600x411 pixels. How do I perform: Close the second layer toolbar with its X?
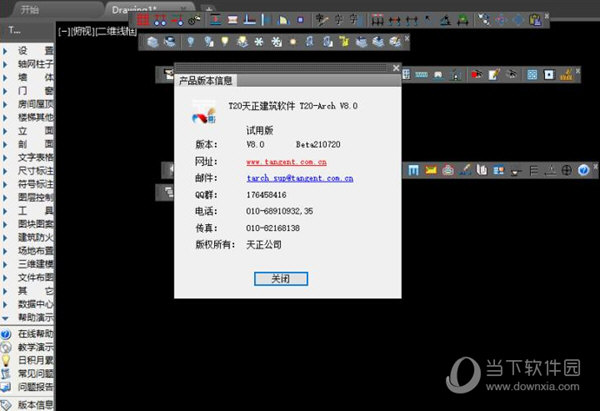tap(407, 38)
